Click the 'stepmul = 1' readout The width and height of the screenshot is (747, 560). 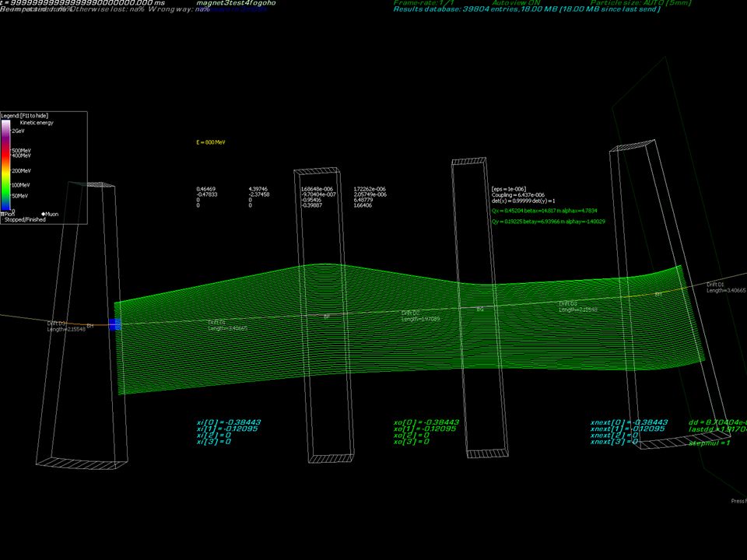709,443
